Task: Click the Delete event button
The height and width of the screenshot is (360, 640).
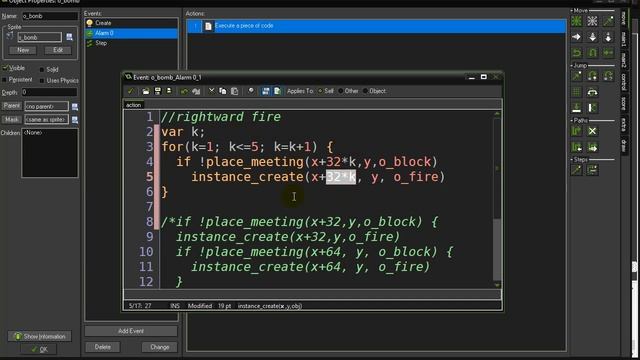Action: pos(102,347)
